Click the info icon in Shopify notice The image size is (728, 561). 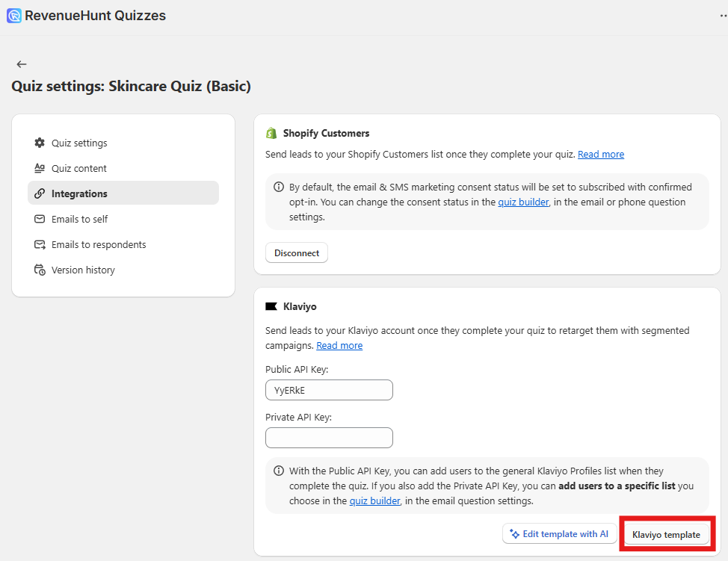pos(279,187)
